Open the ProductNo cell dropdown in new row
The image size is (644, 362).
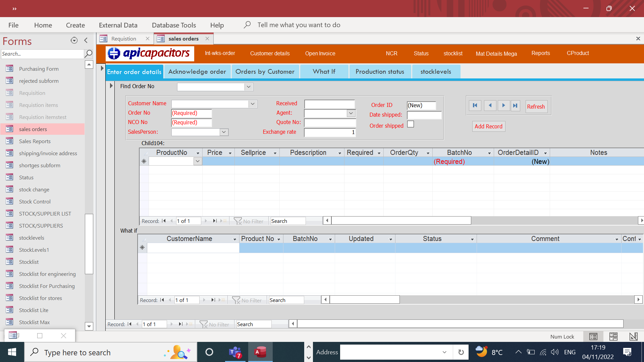click(x=198, y=161)
